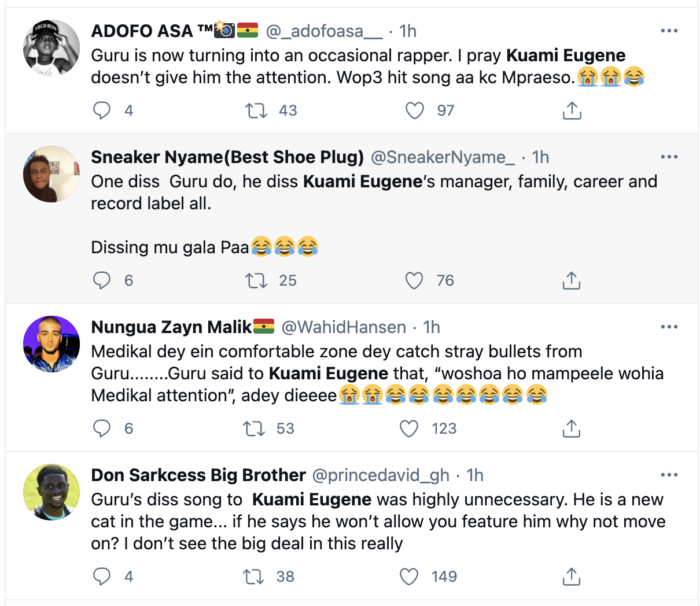This screenshot has height=606, width=700.
Task: Retweet Nungua Zayn Malik's tweet
Action: tap(253, 428)
